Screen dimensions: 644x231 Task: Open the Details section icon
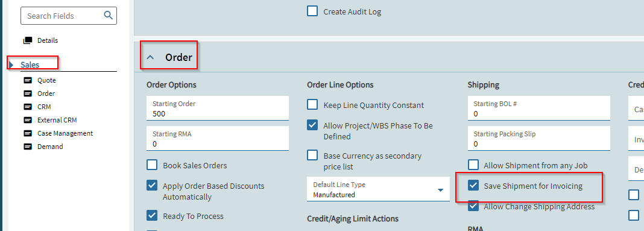tap(28, 40)
